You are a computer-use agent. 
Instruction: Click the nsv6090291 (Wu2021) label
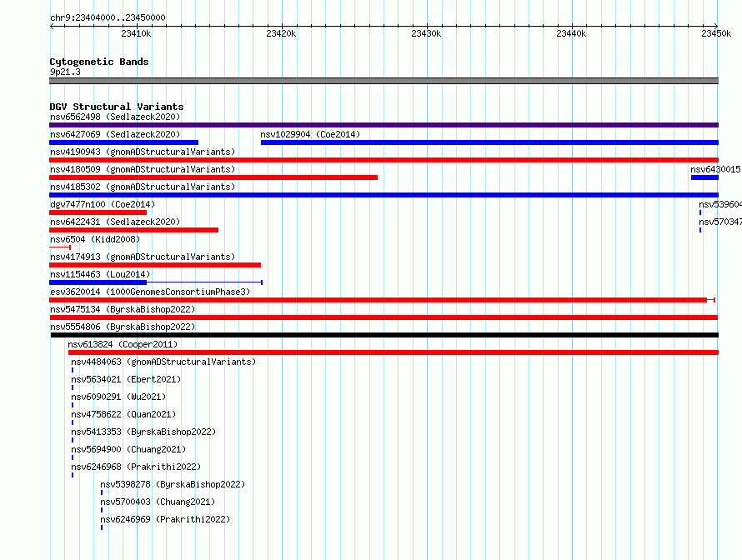tap(118, 397)
